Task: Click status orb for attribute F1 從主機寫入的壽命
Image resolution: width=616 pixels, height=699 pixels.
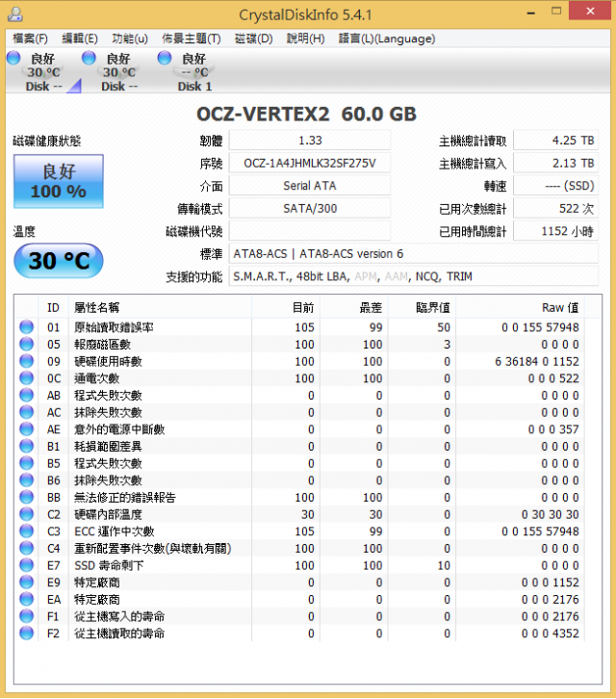Action: pos(26,616)
